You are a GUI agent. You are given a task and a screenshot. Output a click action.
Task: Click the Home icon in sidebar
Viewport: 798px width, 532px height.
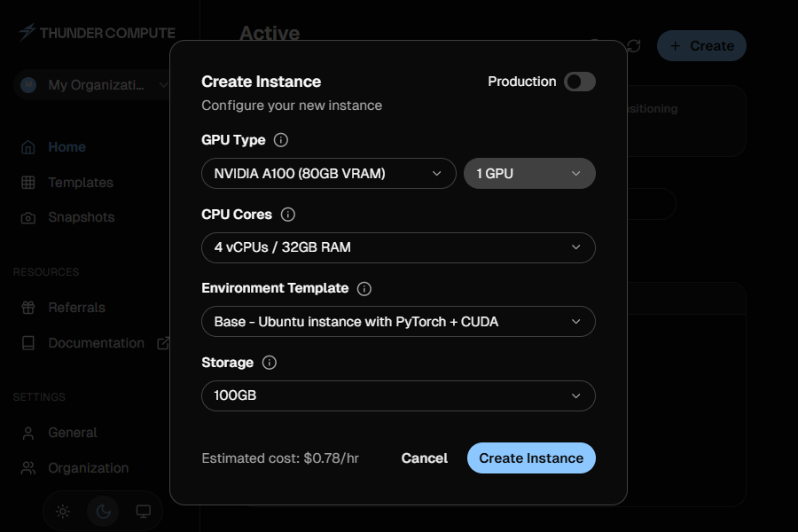tap(27, 146)
